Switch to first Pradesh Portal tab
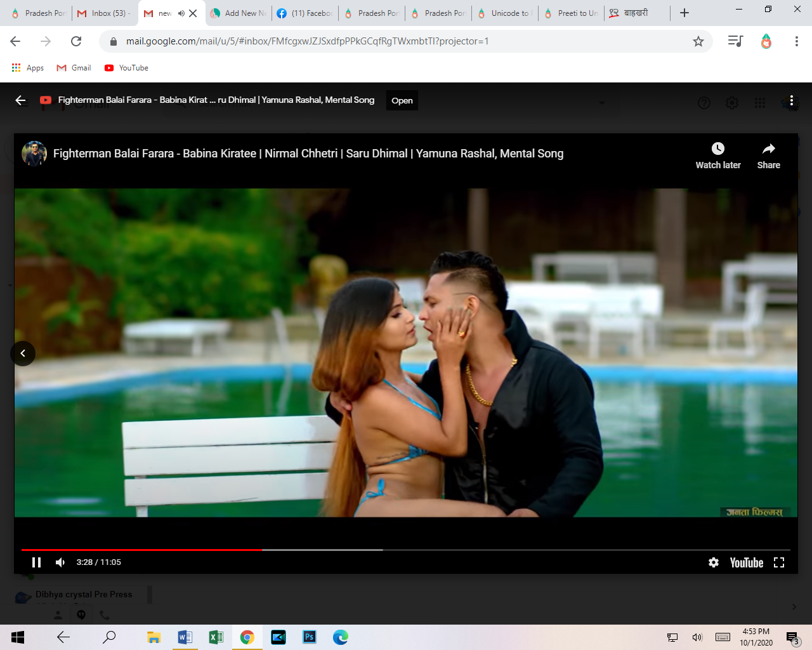 [x=38, y=13]
